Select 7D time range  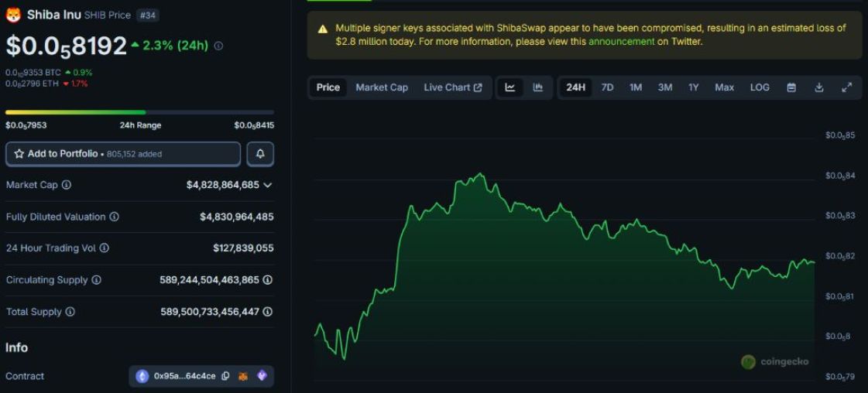pyautogui.click(x=607, y=87)
